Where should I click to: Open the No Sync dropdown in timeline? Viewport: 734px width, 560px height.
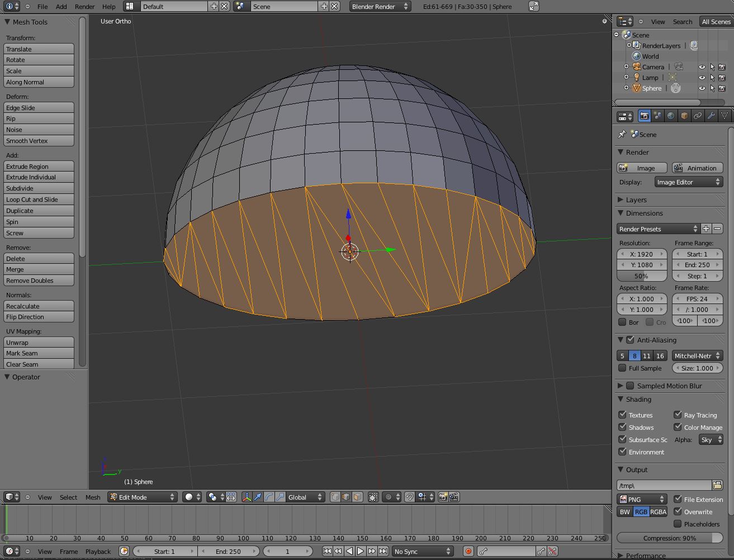(x=422, y=551)
